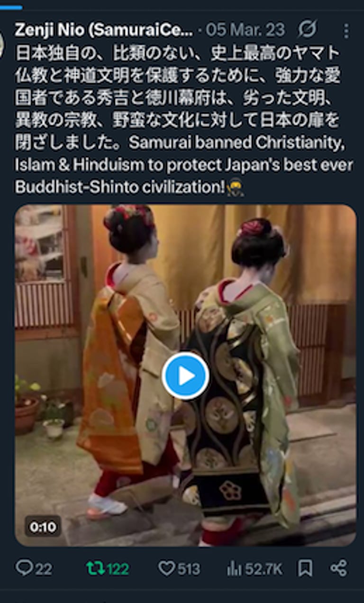Bookmark this tweet

pyautogui.click(x=305, y=568)
